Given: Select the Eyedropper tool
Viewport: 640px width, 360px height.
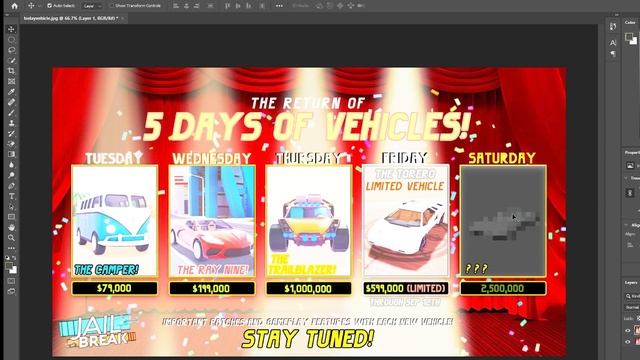Looking at the screenshot, I should point(11,92).
